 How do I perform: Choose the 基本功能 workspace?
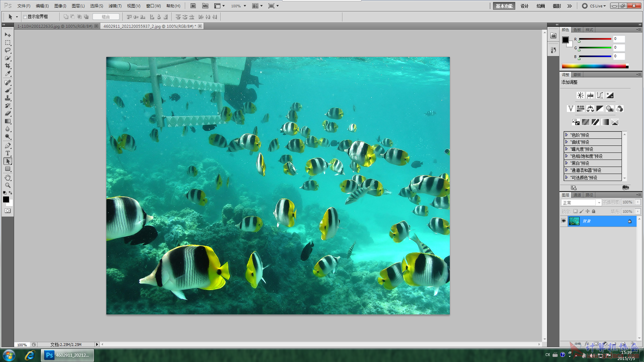coord(504,6)
